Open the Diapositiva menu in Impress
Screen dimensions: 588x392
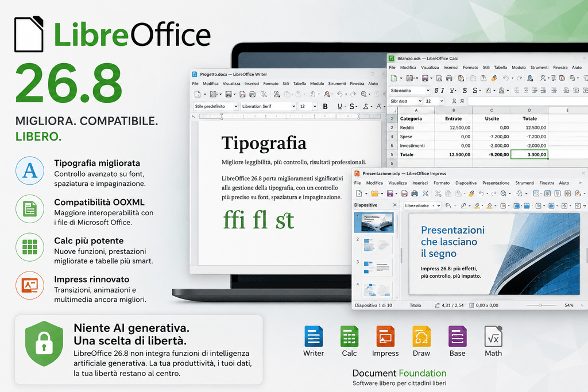(466, 183)
